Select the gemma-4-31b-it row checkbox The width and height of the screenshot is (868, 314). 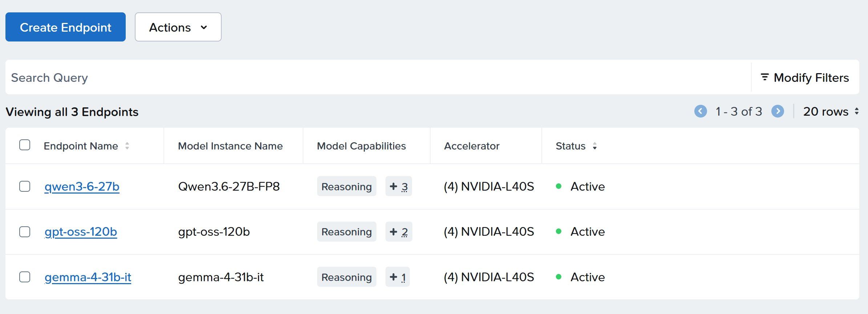coord(25,277)
